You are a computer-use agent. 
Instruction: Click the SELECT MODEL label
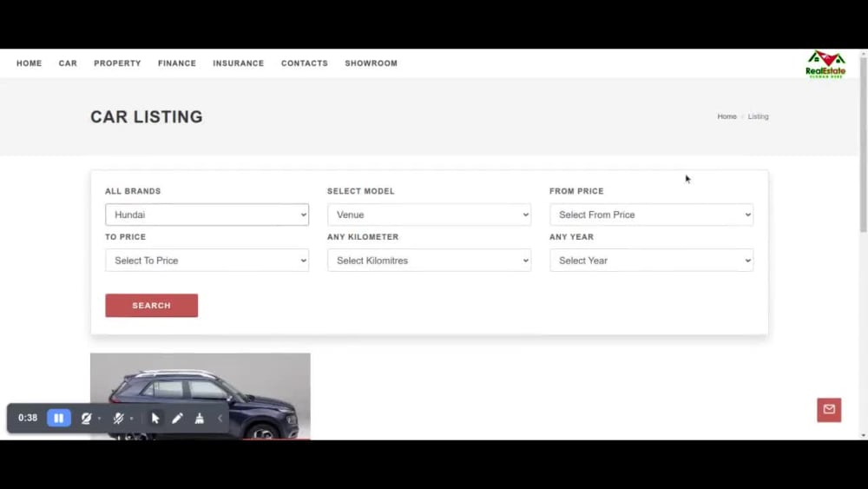pyautogui.click(x=361, y=191)
